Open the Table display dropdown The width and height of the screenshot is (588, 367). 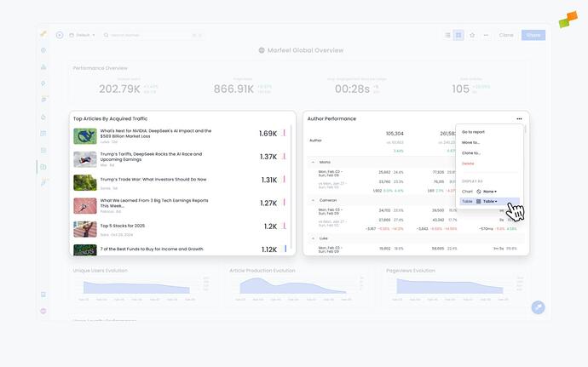[489, 201]
